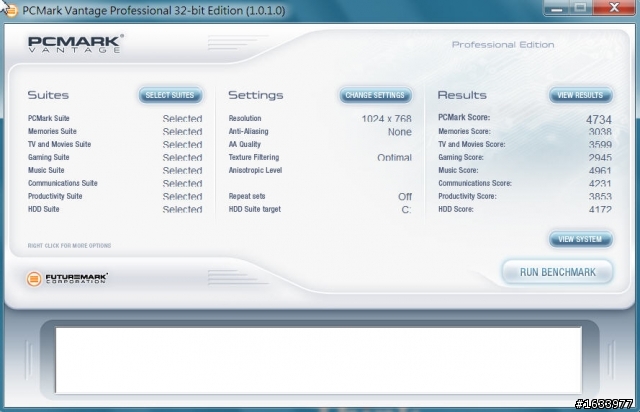Screen dimensions: 640x412
Task: Click the Texture Filtering label
Action: 254,157
